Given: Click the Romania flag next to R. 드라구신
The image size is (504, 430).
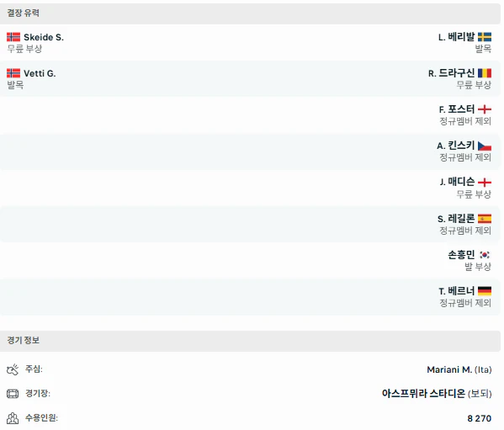Looking at the screenshot, I should (x=485, y=73).
